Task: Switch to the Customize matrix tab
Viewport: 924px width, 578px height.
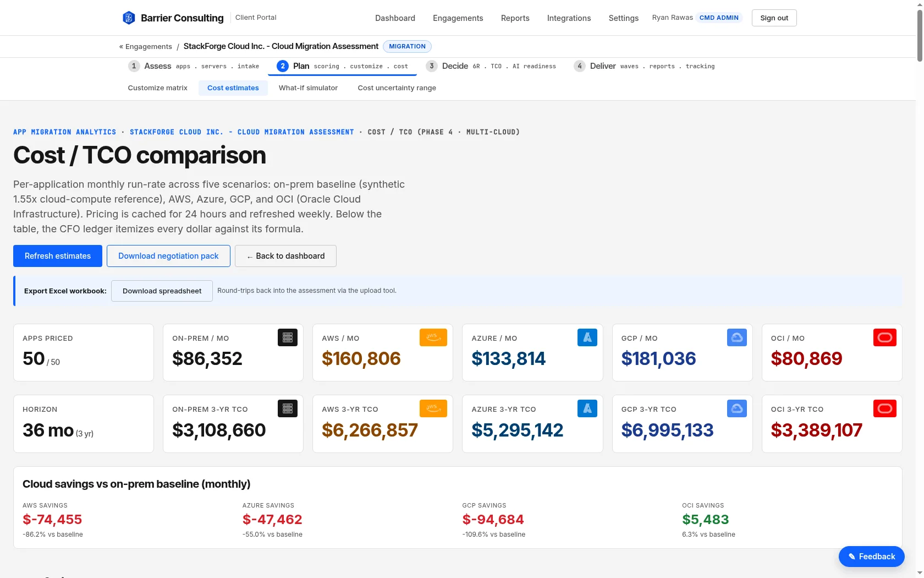Action: 157,88
